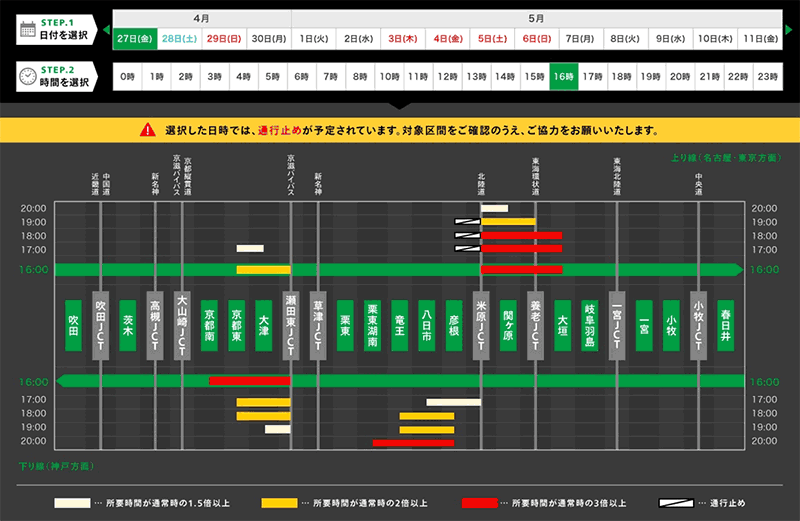Click the 茨木 interchange box
This screenshot has height=521, width=800.
(128, 326)
